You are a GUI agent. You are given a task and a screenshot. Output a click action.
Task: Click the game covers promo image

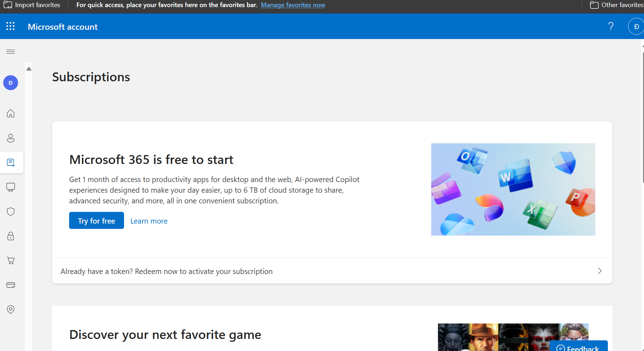[513, 337]
